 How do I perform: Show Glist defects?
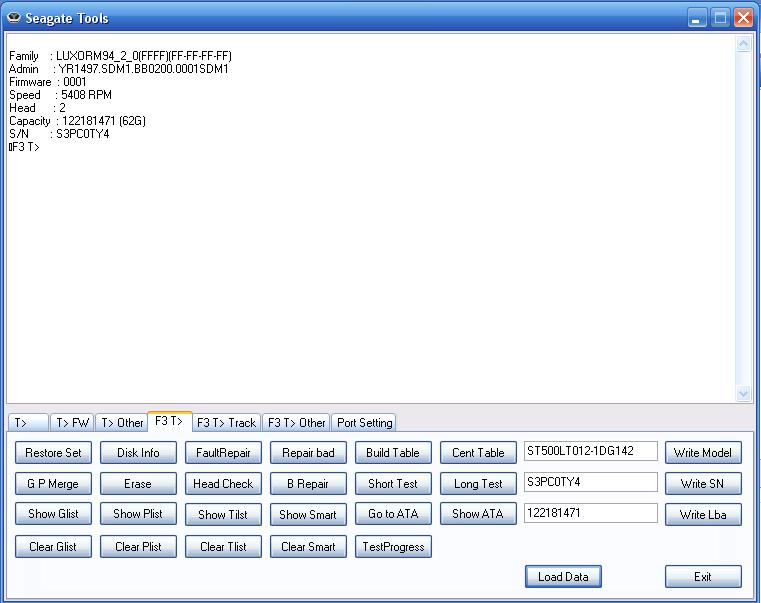point(53,514)
